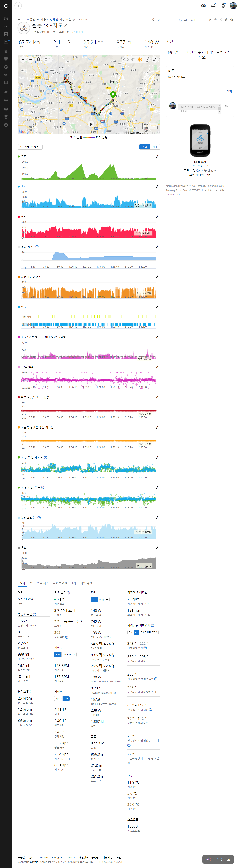
Task: Click the heart like icon (좋아요 0개)
Action: coord(181,20)
